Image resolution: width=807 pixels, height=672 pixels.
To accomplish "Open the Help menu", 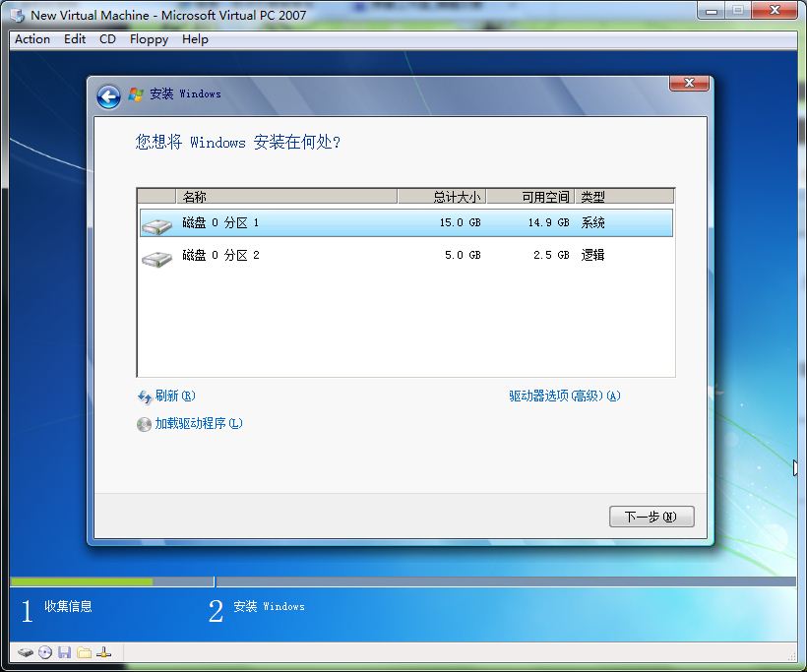I will [195, 39].
